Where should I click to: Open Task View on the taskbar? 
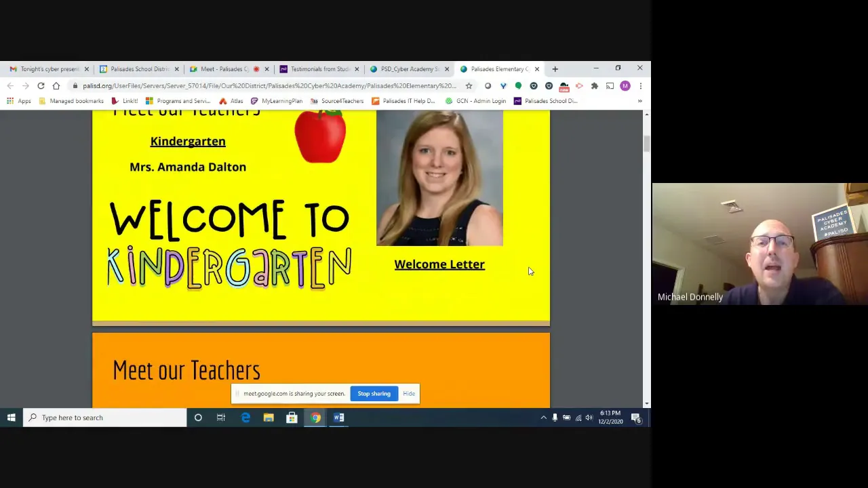(221, 418)
